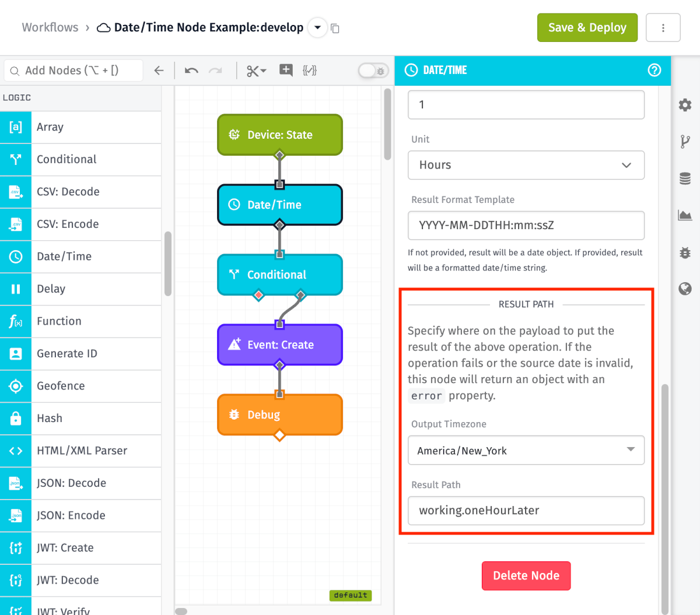Open storage database icon in right sidebar

point(685,178)
